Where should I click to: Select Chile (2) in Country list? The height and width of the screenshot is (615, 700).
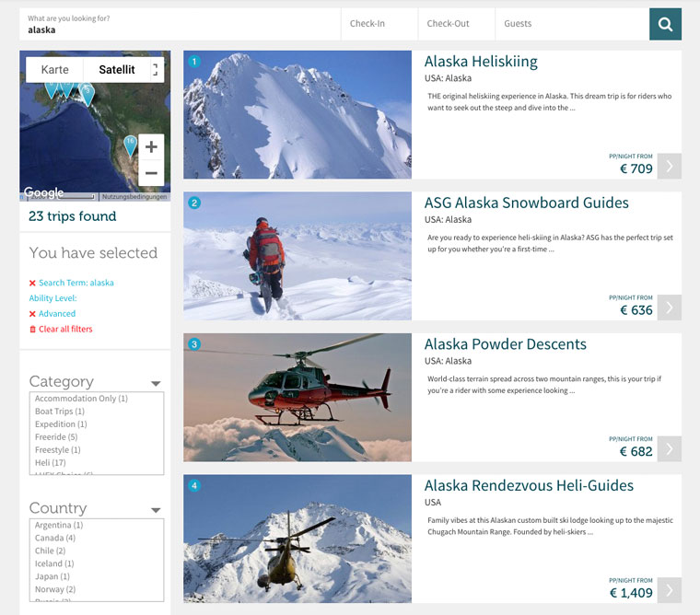[x=50, y=551]
